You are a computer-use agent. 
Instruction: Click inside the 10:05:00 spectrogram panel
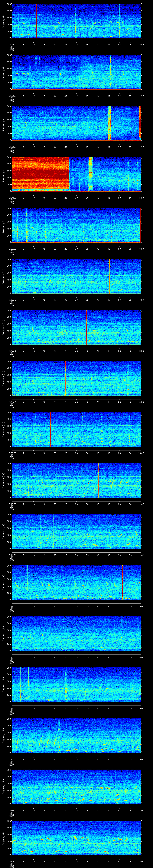coord(76,225)
